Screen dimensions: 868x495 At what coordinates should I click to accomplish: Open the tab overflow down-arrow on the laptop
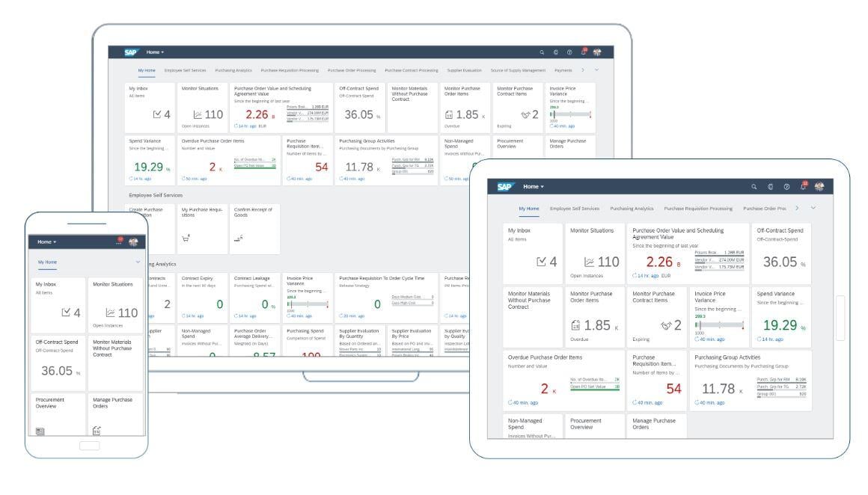[597, 70]
